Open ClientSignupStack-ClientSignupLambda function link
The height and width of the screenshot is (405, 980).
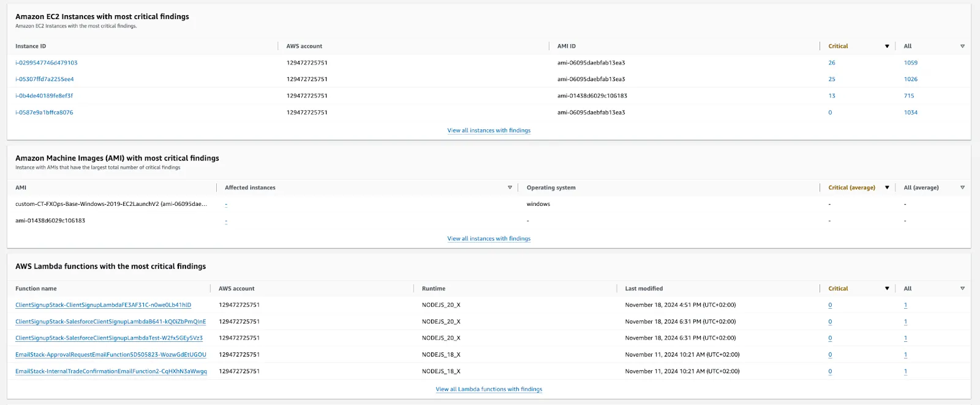point(103,305)
